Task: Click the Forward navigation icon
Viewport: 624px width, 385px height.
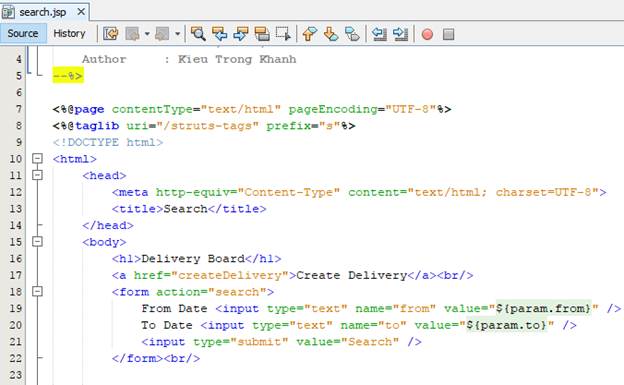Action: (162, 34)
